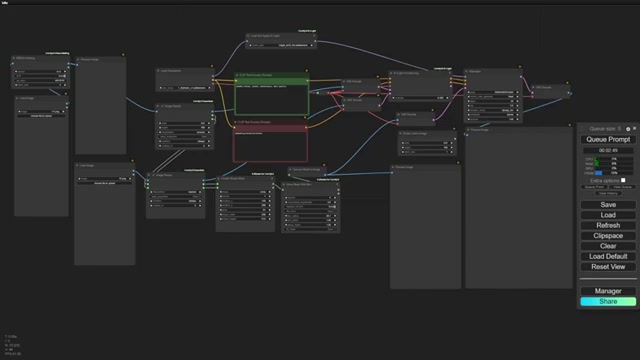Image resolution: width=640 pixels, height=360 pixels.
Task: Collapse the matting node in the top-left corner
Action: coord(13,58)
